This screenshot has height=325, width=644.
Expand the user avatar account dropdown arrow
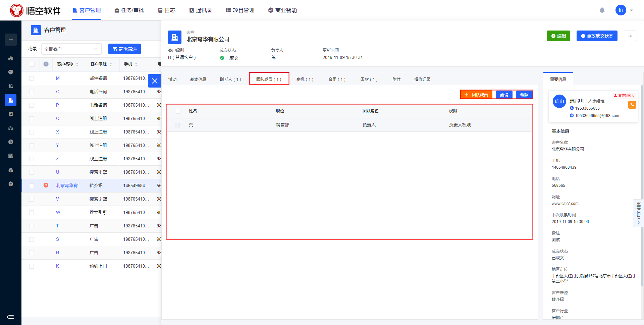click(x=631, y=10)
